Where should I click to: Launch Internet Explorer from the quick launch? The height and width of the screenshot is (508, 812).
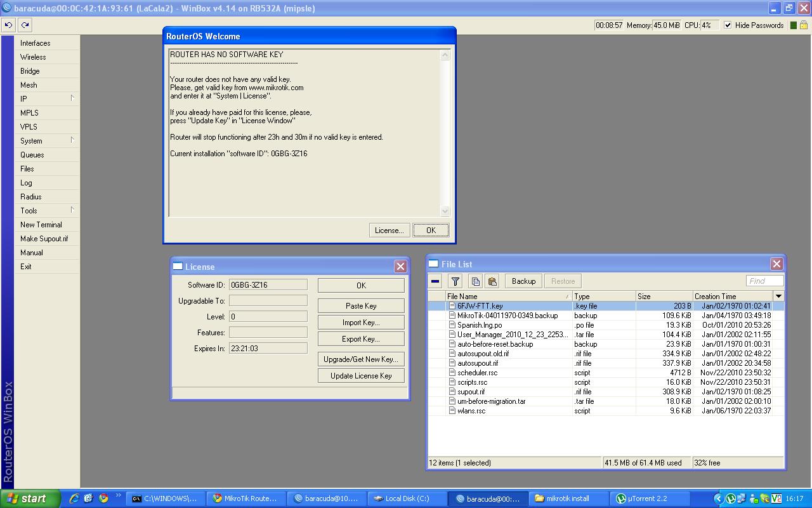[x=74, y=498]
